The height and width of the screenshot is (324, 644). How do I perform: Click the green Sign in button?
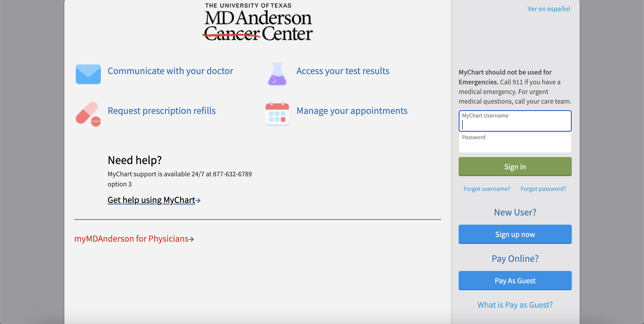[515, 167]
